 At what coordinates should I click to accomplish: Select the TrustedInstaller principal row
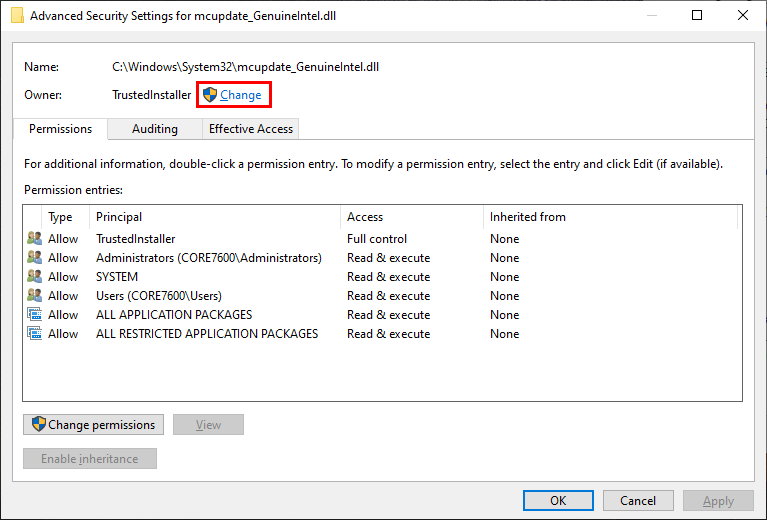point(382,239)
